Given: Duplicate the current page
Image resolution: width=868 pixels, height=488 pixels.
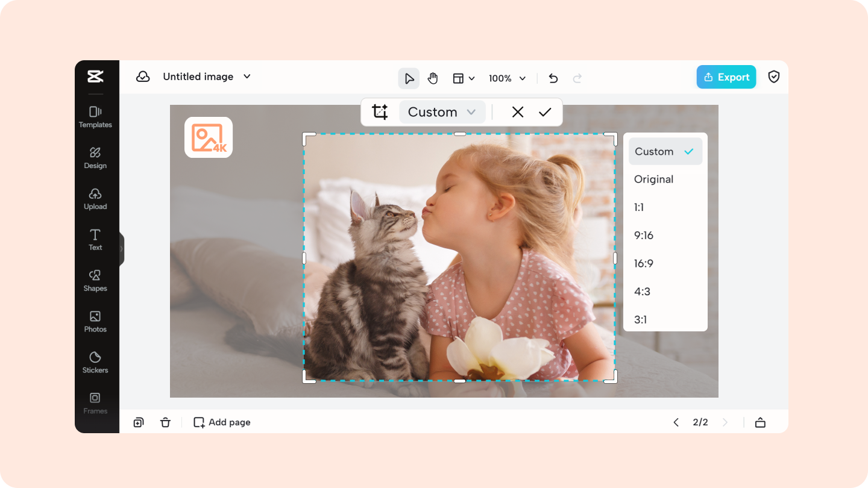Looking at the screenshot, I should point(139,422).
